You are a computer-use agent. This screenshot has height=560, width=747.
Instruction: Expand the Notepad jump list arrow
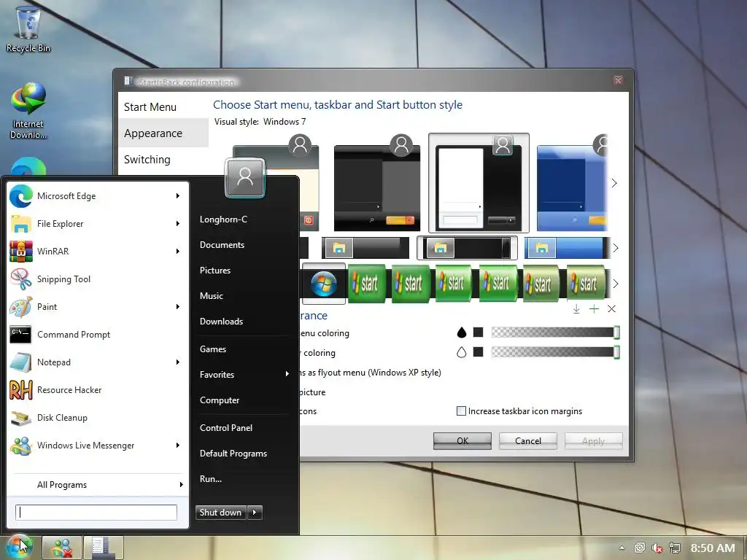point(178,362)
